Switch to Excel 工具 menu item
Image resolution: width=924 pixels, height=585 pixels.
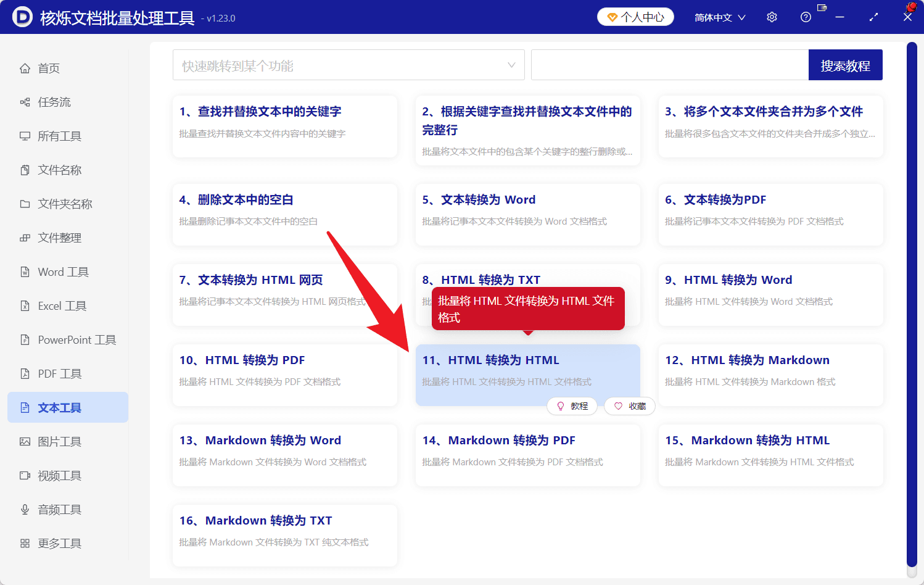point(68,305)
